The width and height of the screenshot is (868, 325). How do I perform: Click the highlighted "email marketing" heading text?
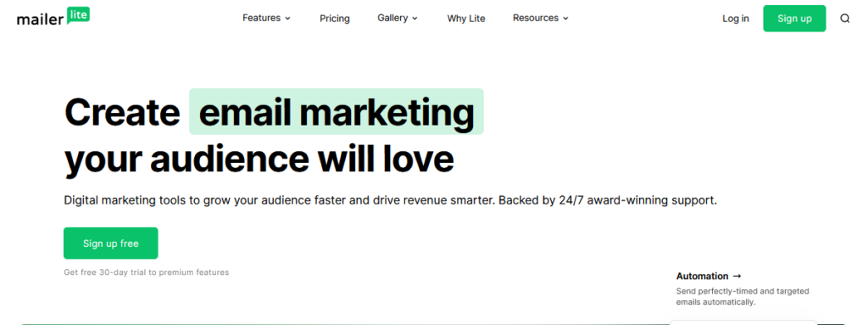337,111
